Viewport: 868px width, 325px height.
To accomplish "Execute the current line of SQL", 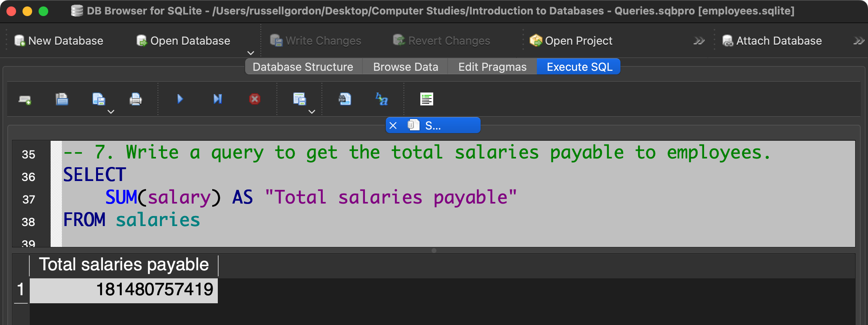I will [x=217, y=99].
